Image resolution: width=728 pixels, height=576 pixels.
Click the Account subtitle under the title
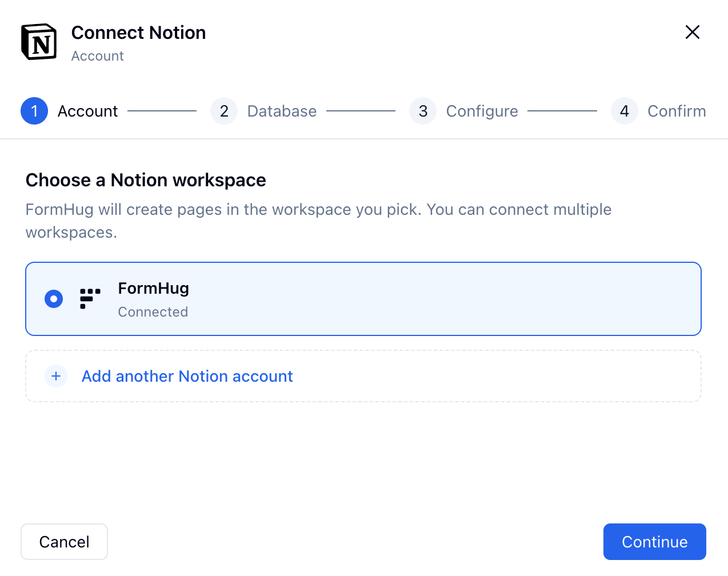coord(97,56)
